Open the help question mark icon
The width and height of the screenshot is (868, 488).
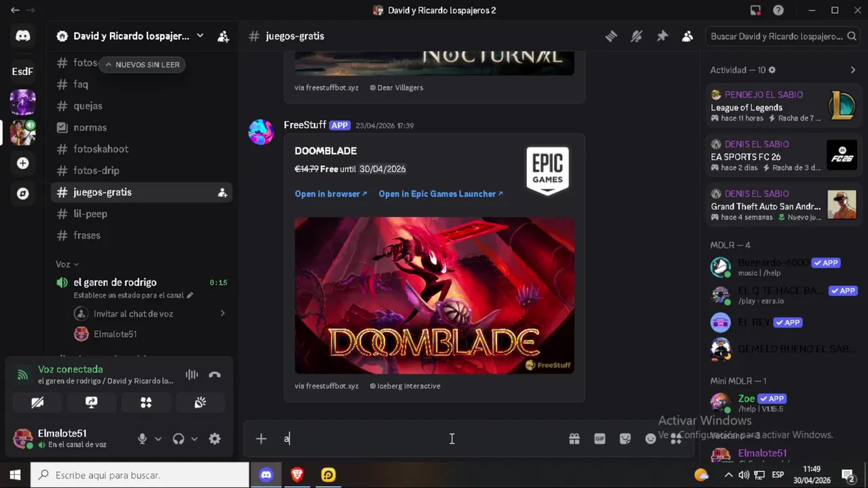point(778,10)
